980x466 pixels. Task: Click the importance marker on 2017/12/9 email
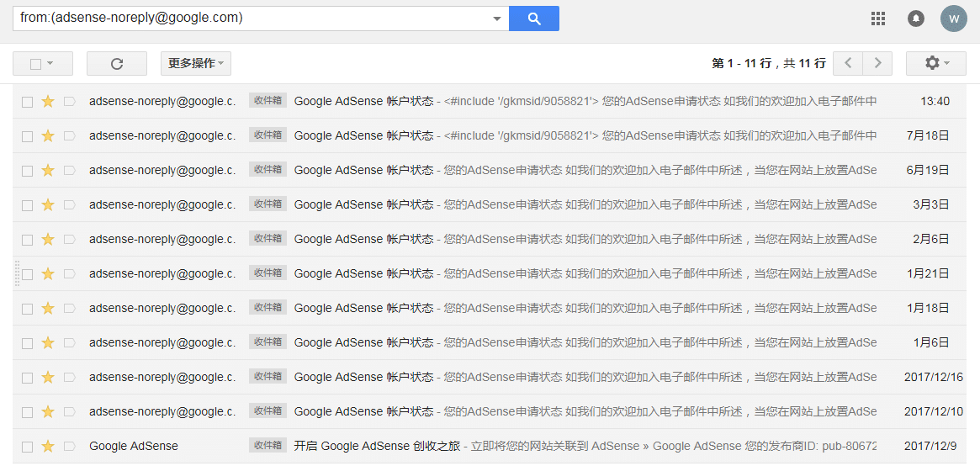(x=69, y=447)
